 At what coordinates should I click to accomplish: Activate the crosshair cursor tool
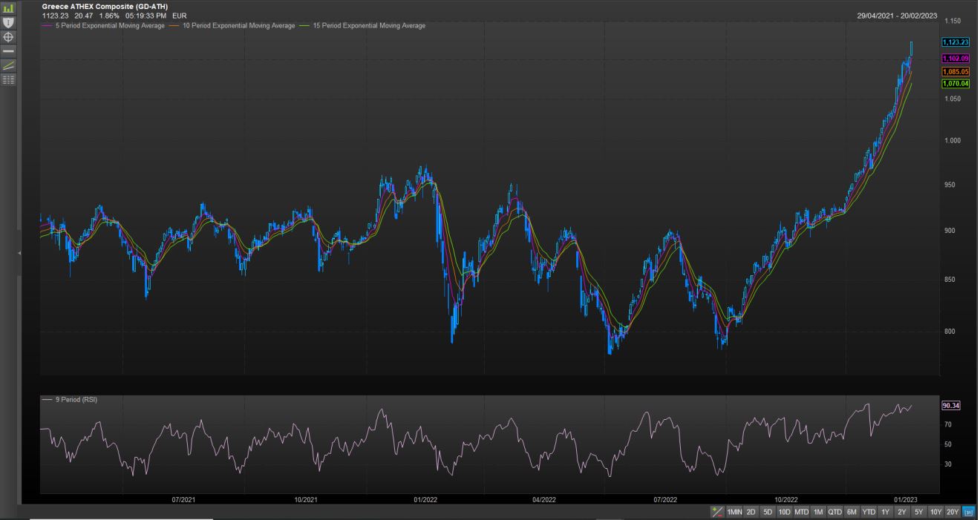click(x=9, y=36)
